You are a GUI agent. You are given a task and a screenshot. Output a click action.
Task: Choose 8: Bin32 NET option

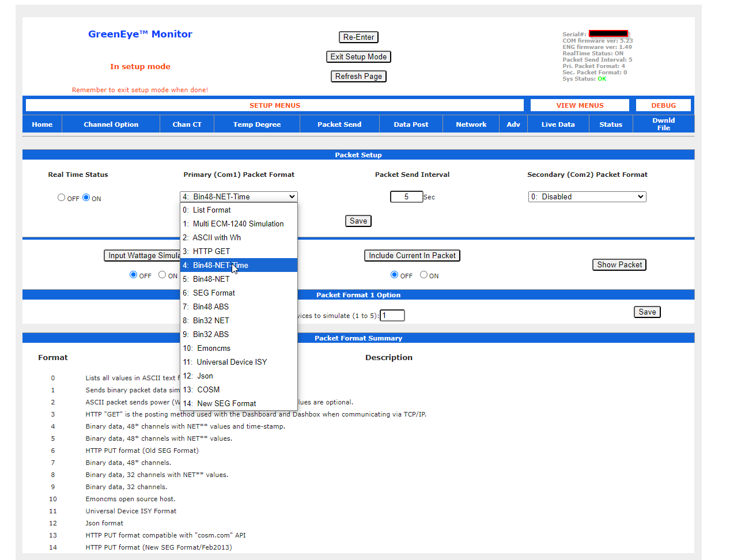(x=239, y=321)
